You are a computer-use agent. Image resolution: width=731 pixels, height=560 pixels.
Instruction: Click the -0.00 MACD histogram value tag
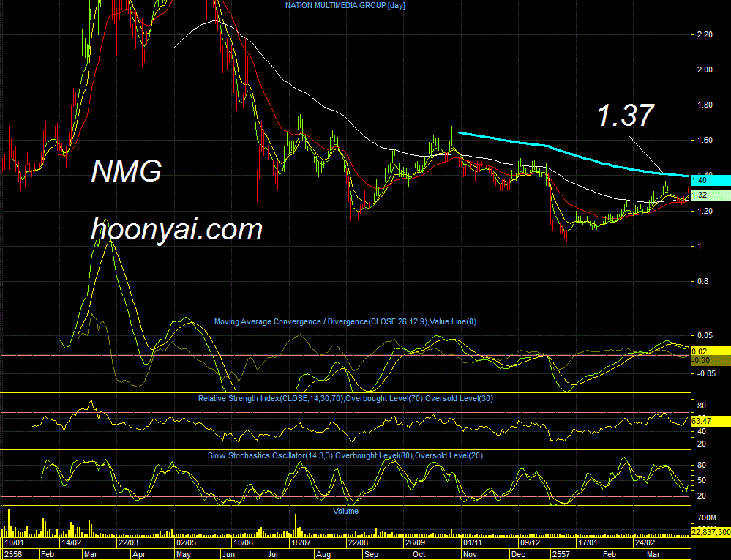711,360
